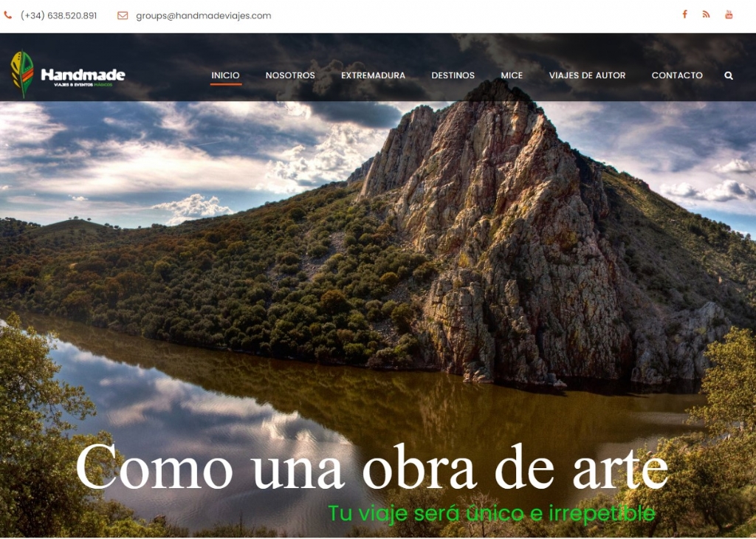Open the search magnifier icon

[x=729, y=75]
